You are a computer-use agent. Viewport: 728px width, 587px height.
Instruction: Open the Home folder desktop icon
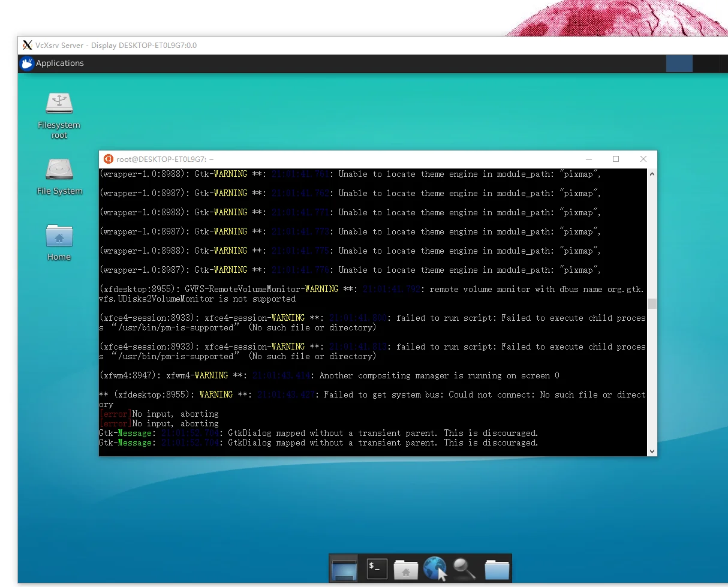(x=59, y=236)
